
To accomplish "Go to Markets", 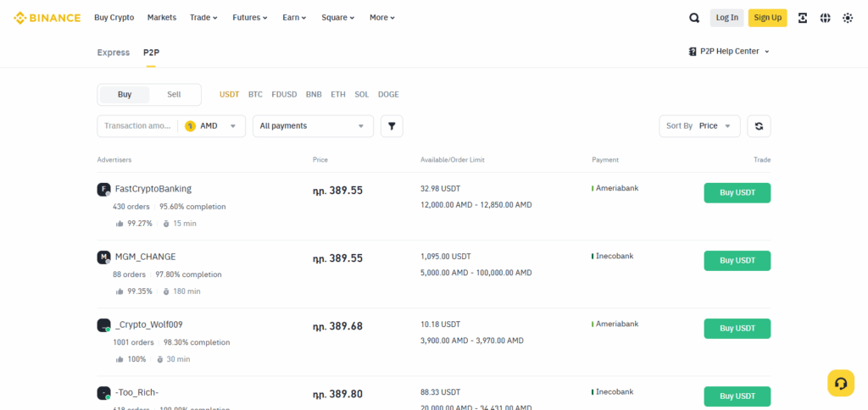I will 162,18.
